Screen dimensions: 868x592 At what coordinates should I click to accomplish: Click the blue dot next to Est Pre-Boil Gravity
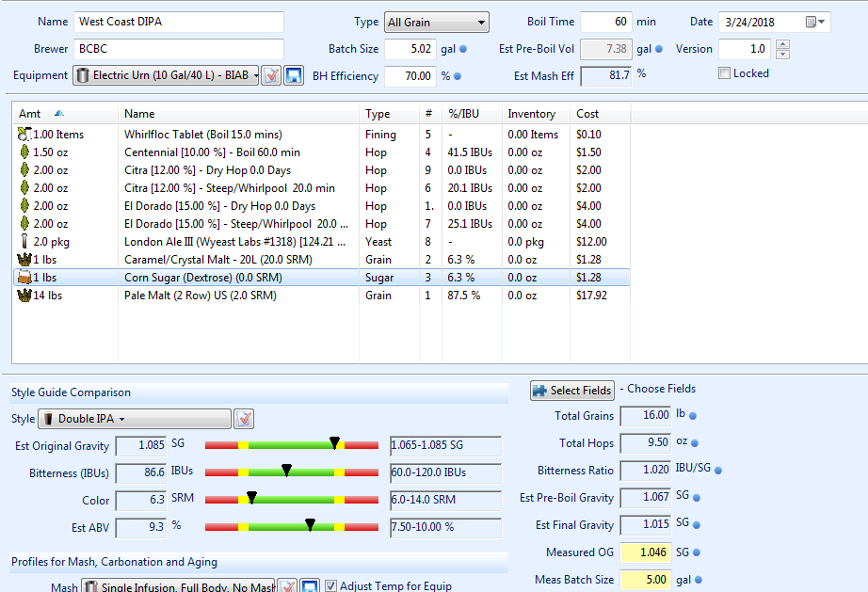tap(697, 497)
